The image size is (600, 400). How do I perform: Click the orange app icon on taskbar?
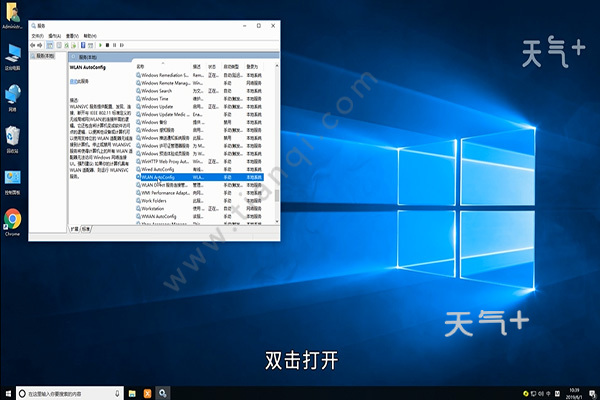coord(147,393)
